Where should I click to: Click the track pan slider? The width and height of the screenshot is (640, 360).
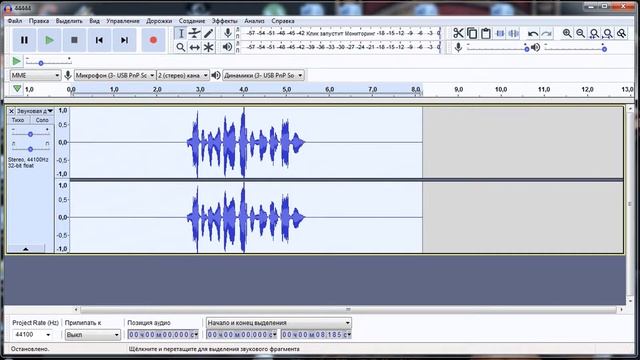[30, 148]
